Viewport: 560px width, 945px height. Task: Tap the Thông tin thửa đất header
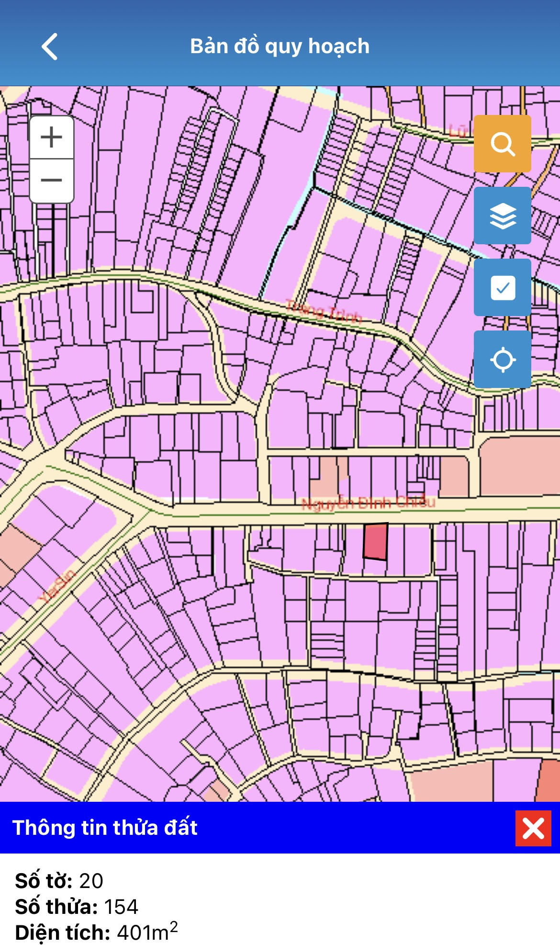pyautogui.click(x=105, y=828)
